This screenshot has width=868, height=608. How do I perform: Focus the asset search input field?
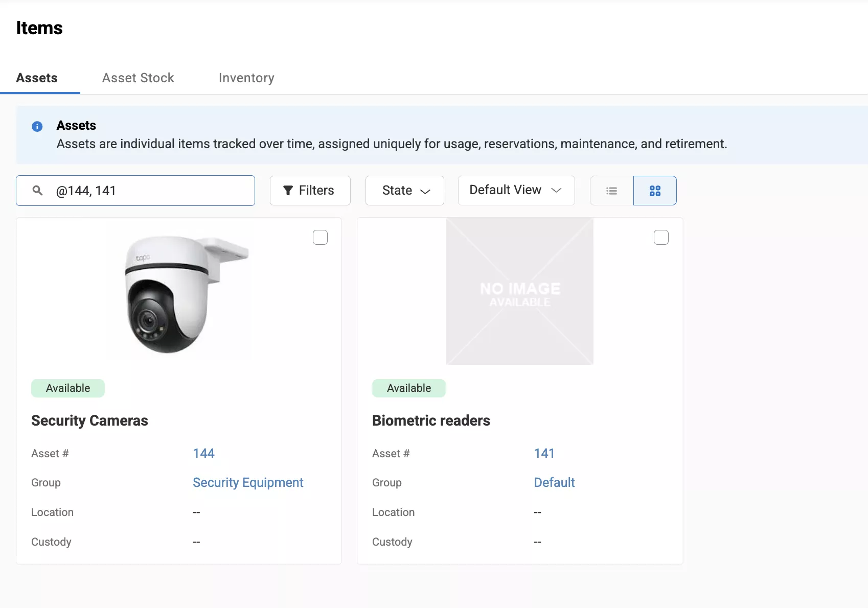pos(151,191)
